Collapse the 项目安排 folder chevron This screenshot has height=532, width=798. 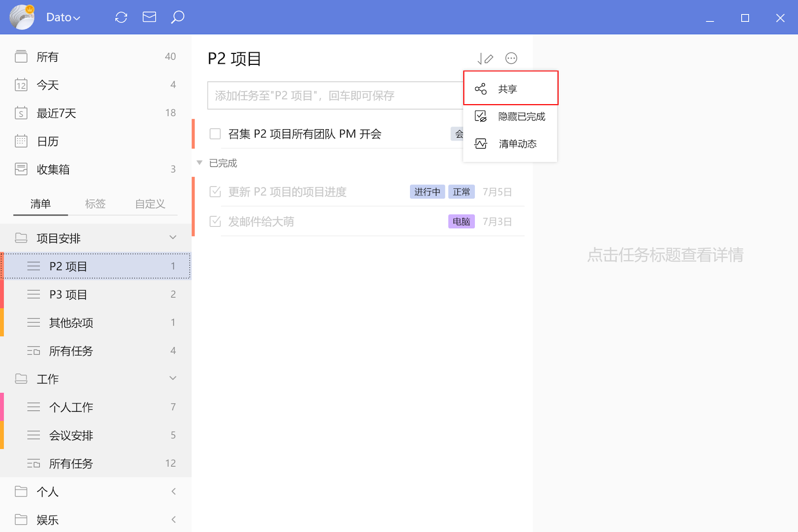(173, 238)
